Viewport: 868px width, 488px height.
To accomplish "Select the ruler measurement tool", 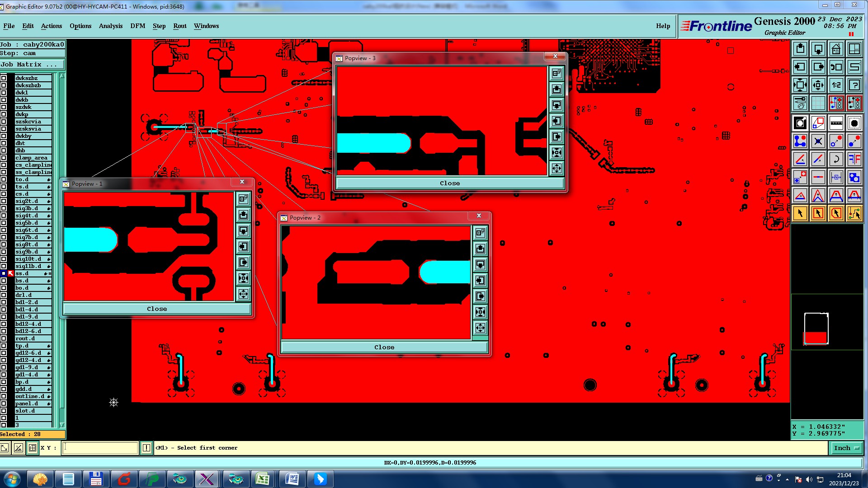I will pyautogui.click(x=836, y=123).
